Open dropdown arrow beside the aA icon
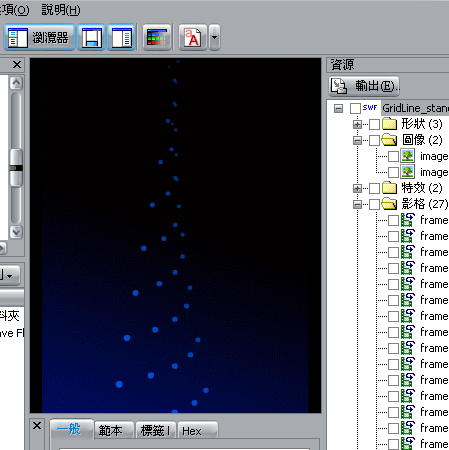This screenshot has height=450, width=449. click(214, 37)
